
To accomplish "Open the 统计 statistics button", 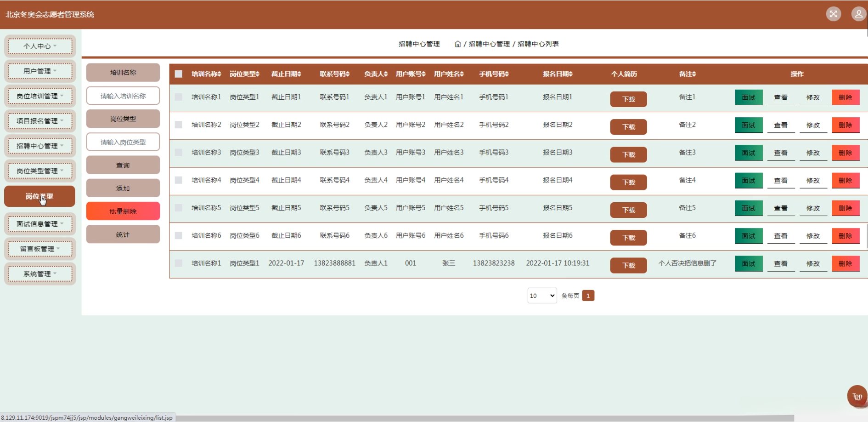I will 123,234.
